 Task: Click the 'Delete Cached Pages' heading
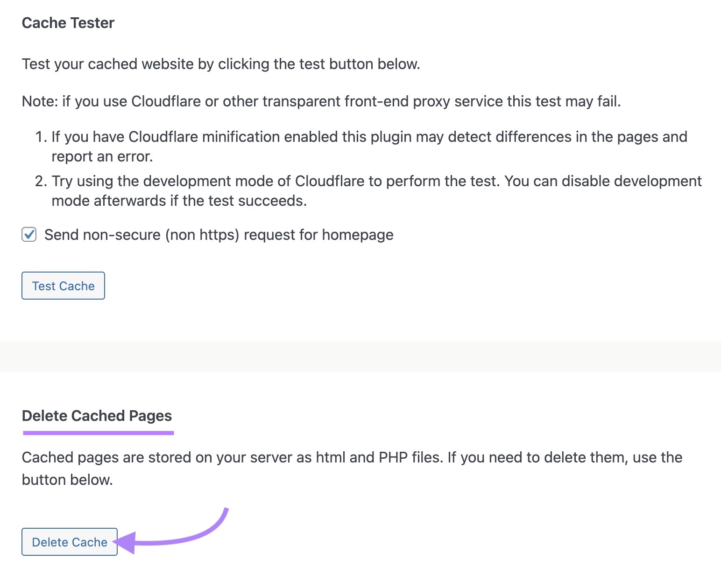pyautogui.click(x=97, y=415)
